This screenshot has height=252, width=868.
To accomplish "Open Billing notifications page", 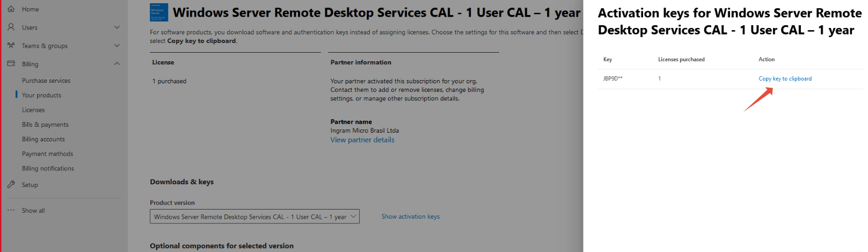I will [x=48, y=168].
